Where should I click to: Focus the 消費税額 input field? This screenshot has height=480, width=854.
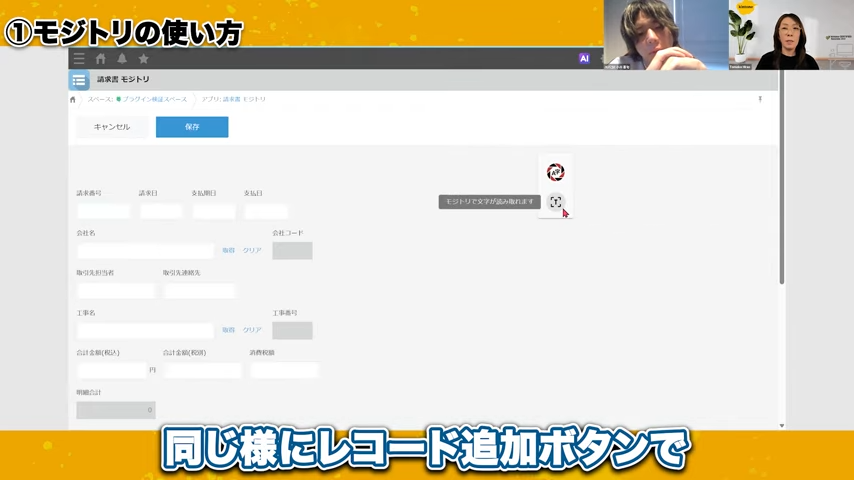(x=284, y=370)
